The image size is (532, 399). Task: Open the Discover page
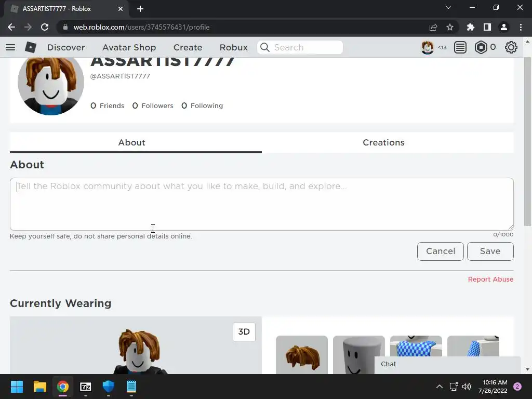(x=66, y=47)
